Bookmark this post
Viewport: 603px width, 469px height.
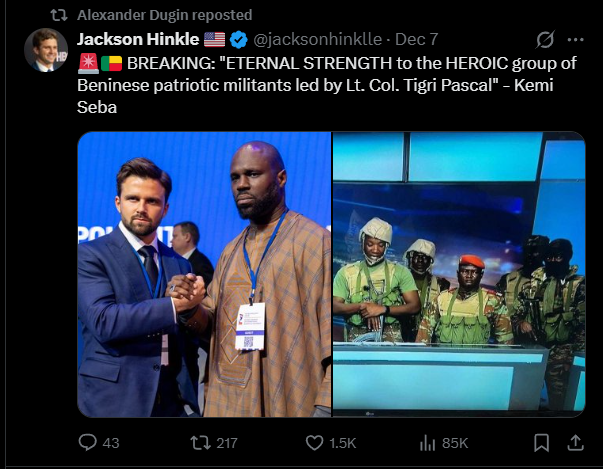tap(541, 441)
